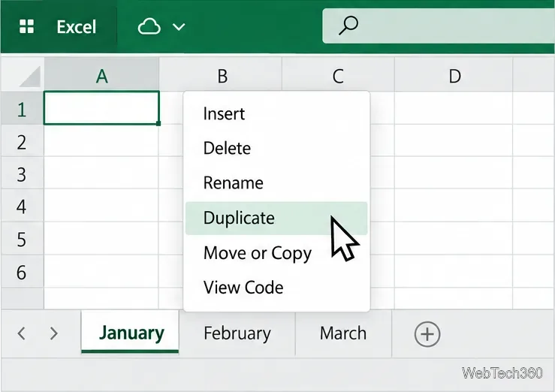
Task: Select column C header
Action: [x=338, y=74]
